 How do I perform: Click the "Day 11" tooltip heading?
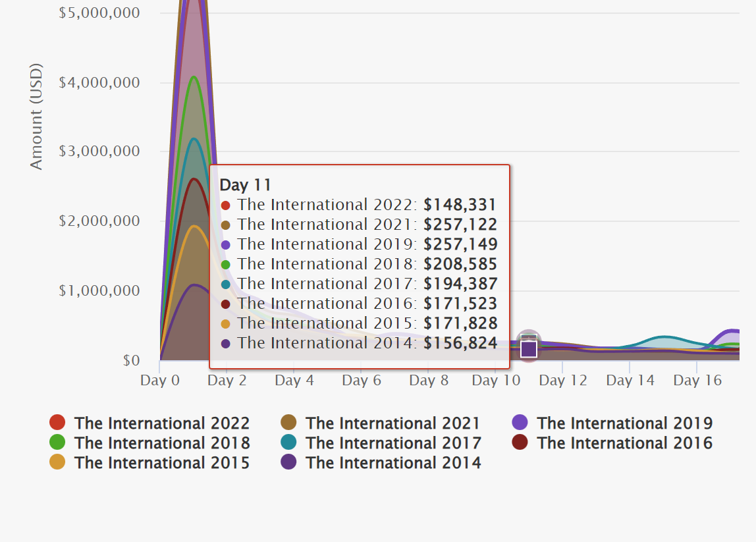click(245, 185)
